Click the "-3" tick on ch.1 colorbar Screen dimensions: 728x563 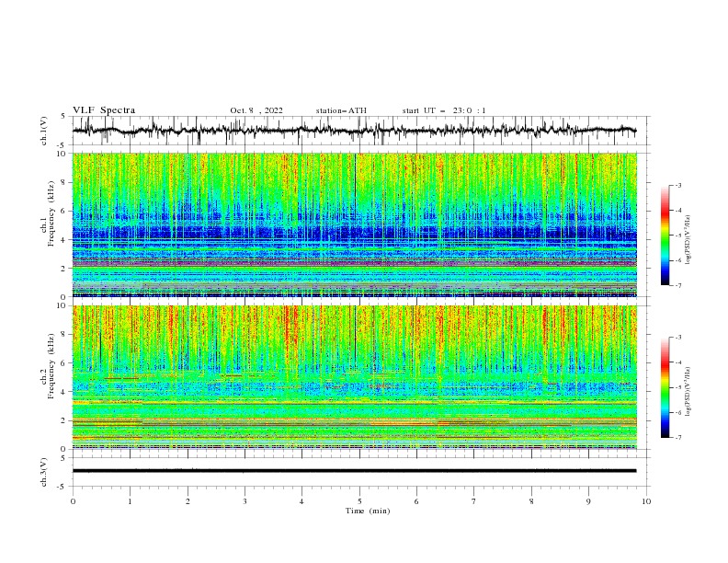coord(678,185)
